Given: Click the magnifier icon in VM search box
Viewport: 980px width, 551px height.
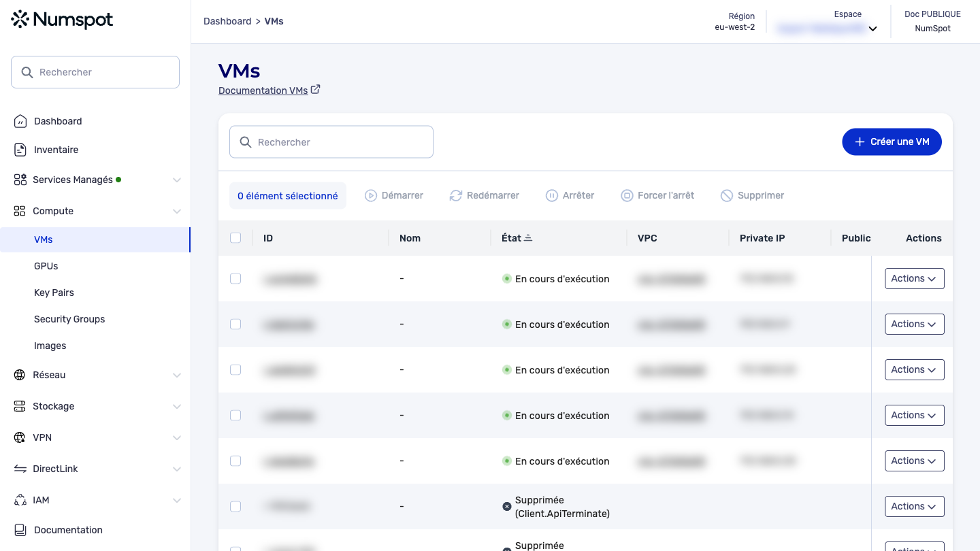Looking at the screenshot, I should tap(246, 142).
